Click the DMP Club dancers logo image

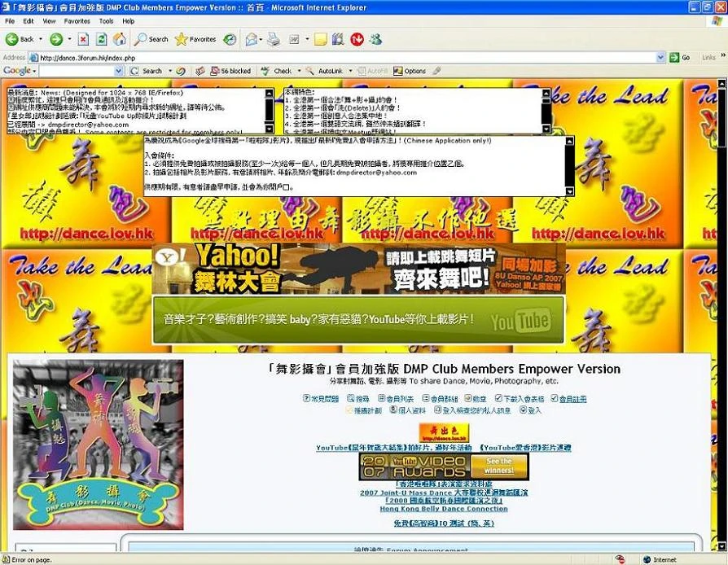98,445
